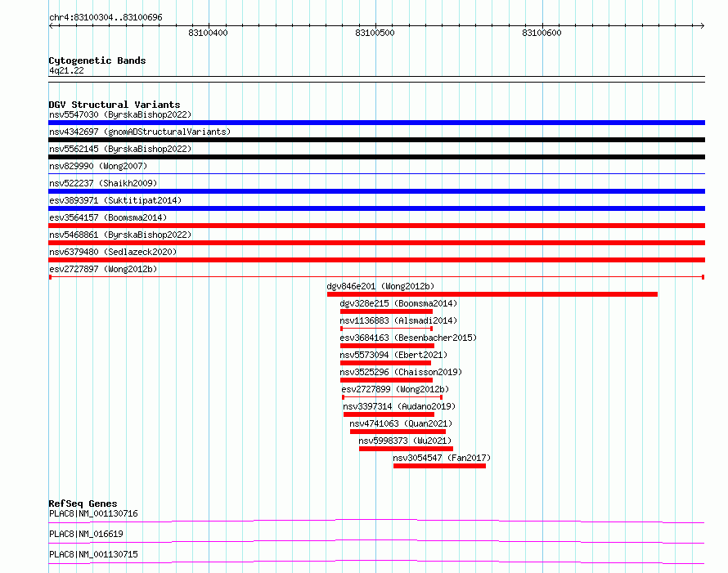Image resolution: width=728 pixels, height=573 pixels.
Task: Open variant nsv5998373 (Wu2021)
Action: (405, 441)
